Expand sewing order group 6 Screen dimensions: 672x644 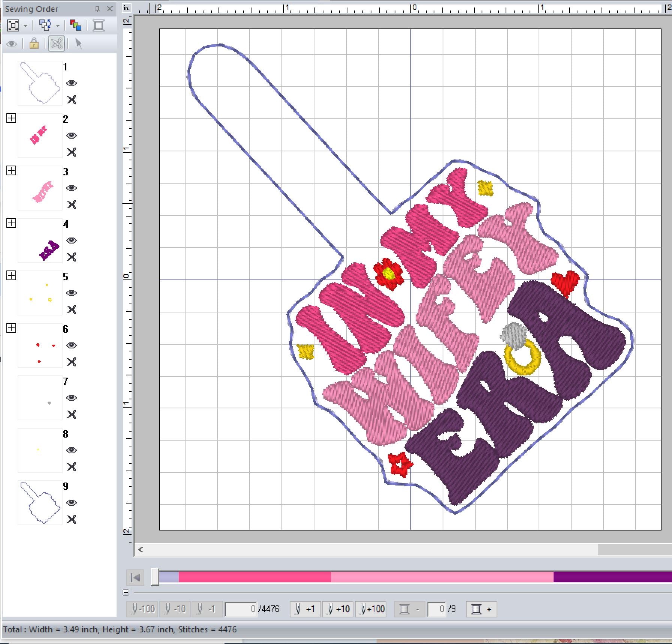point(11,328)
